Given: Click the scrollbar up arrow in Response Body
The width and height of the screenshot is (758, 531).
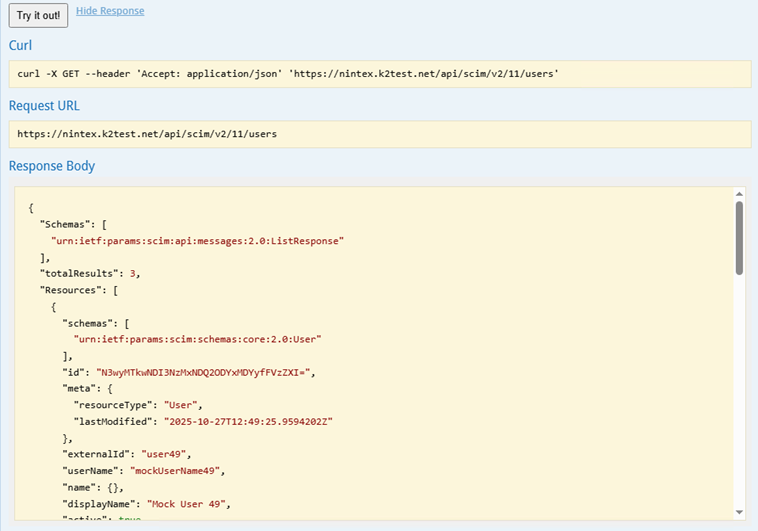Looking at the screenshot, I should click(x=739, y=193).
